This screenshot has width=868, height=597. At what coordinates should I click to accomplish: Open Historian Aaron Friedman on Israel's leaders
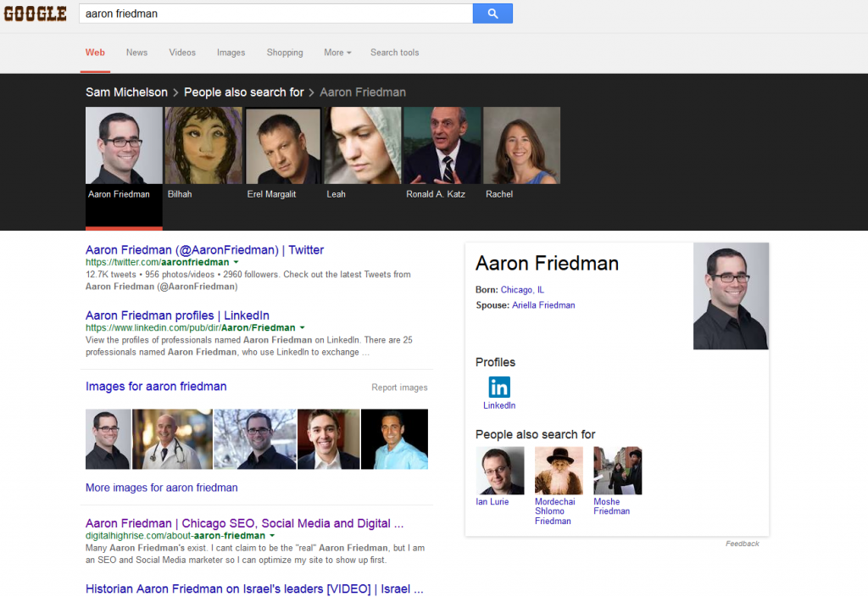coord(254,589)
